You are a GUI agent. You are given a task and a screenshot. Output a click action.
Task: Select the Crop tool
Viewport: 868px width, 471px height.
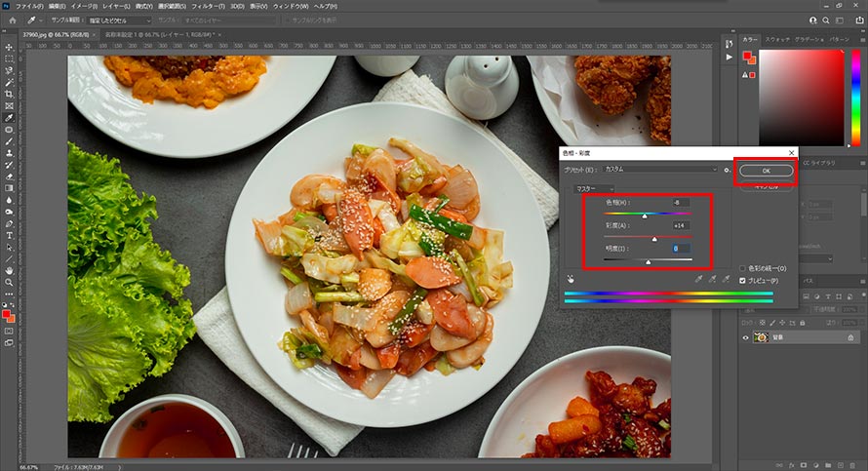(9, 94)
